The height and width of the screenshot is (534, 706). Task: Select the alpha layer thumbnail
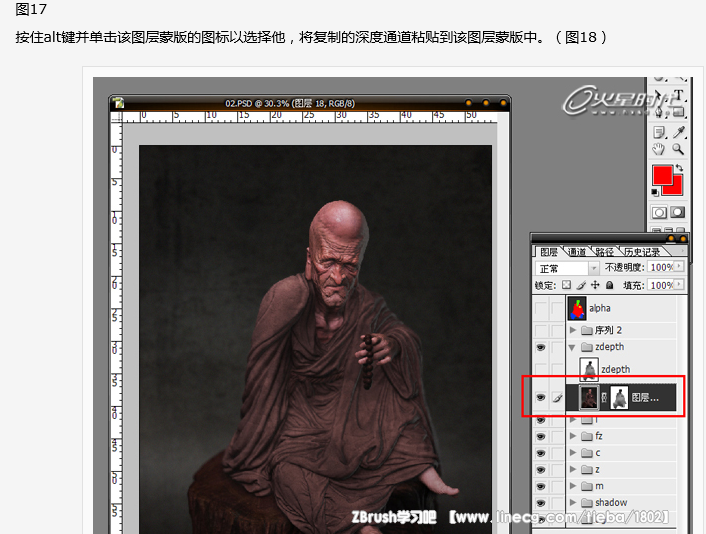tap(577, 308)
